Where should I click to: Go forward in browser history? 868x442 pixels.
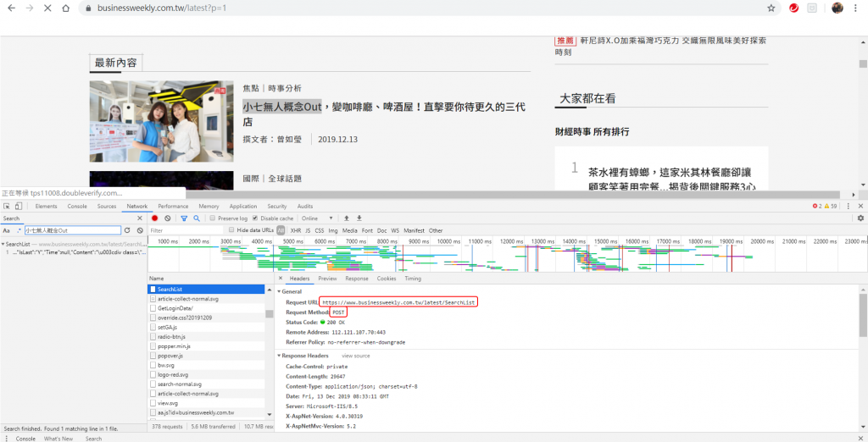(30, 8)
